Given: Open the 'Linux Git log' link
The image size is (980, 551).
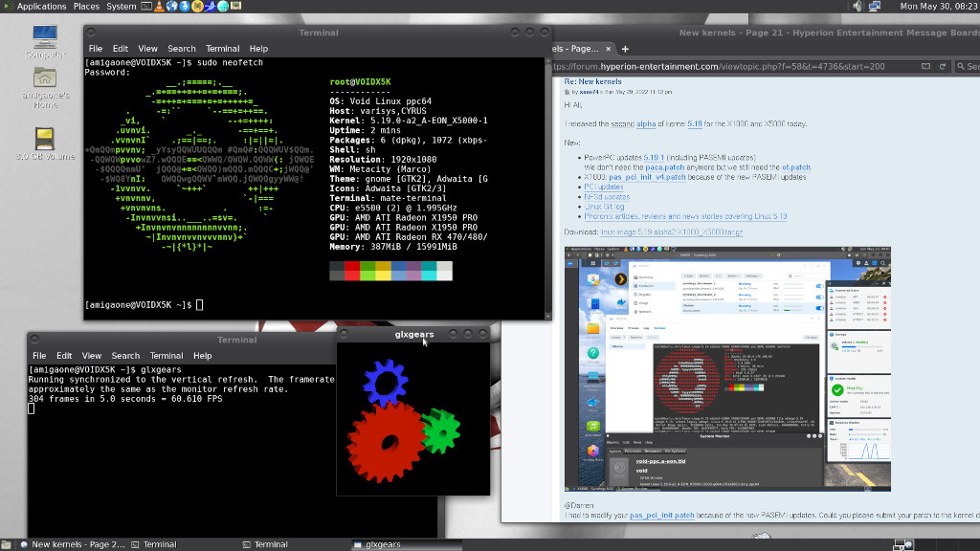Looking at the screenshot, I should pyautogui.click(x=605, y=207).
